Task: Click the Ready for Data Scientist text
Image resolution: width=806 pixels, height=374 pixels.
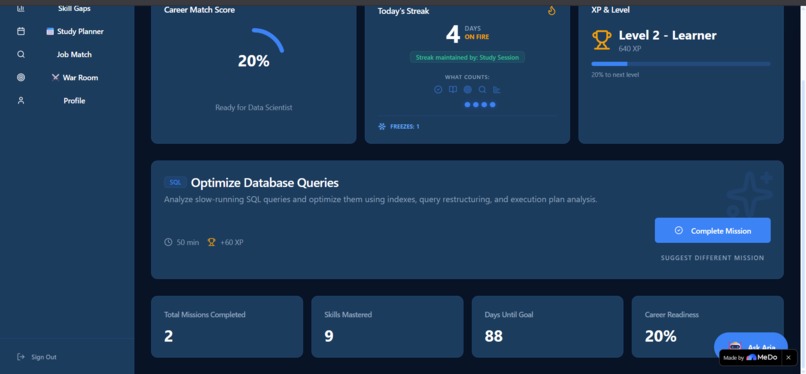Action: pos(253,107)
